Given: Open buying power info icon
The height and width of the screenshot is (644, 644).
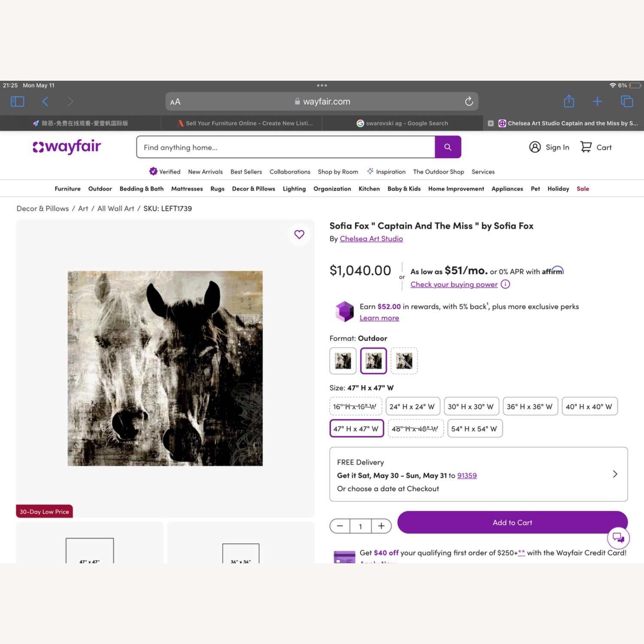Looking at the screenshot, I should (x=505, y=284).
